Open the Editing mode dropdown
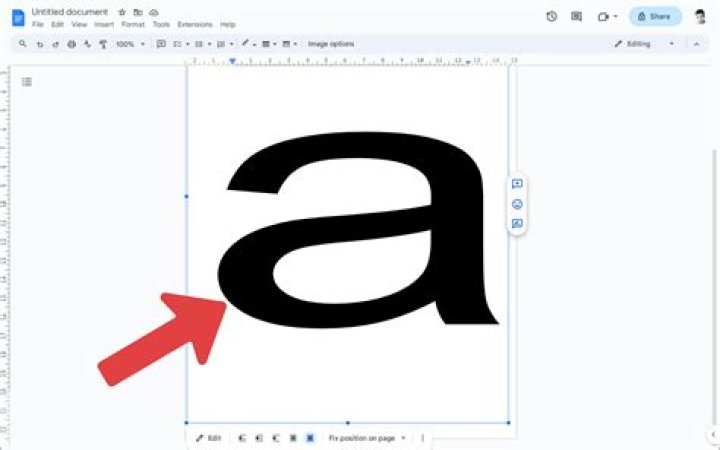This screenshot has width=720, height=450. tap(644, 44)
